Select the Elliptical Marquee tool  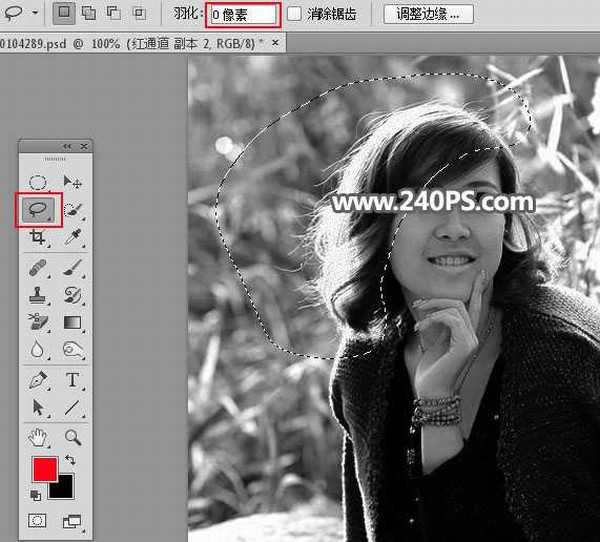click(x=38, y=182)
